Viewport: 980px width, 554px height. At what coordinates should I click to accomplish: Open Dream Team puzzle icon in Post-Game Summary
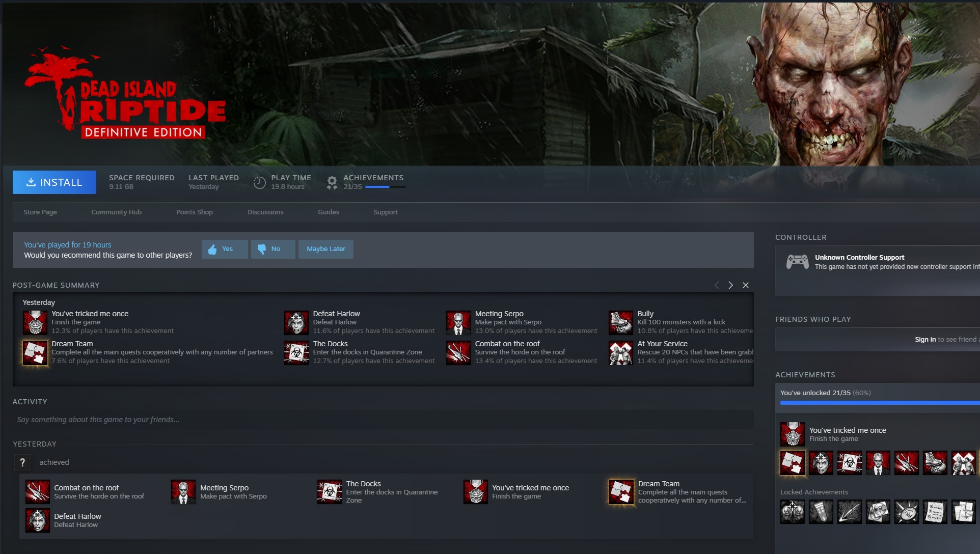[35, 353]
